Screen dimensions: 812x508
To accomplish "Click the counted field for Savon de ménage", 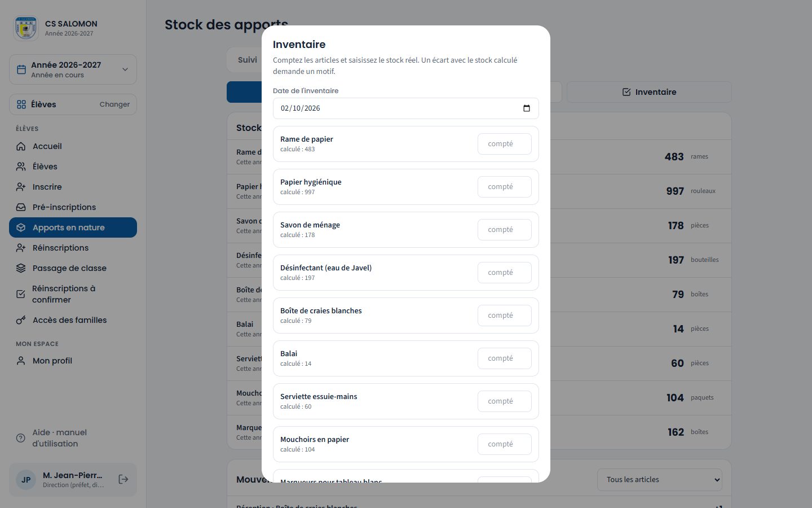I will (x=505, y=230).
